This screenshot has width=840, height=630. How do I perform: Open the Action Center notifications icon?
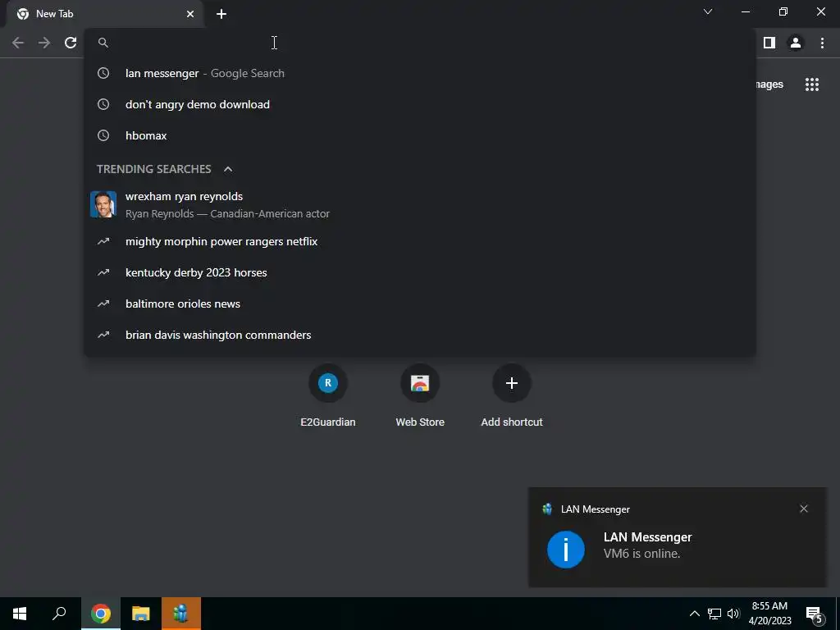click(x=815, y=614)
